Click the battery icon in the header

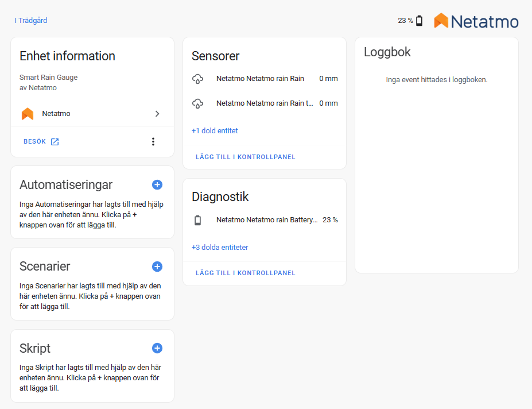coord(420,21)
